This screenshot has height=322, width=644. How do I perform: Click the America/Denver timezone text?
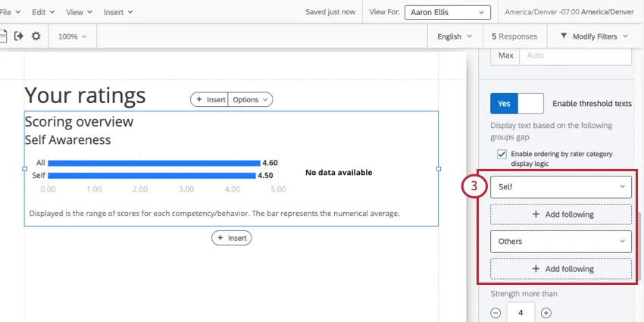569,12
